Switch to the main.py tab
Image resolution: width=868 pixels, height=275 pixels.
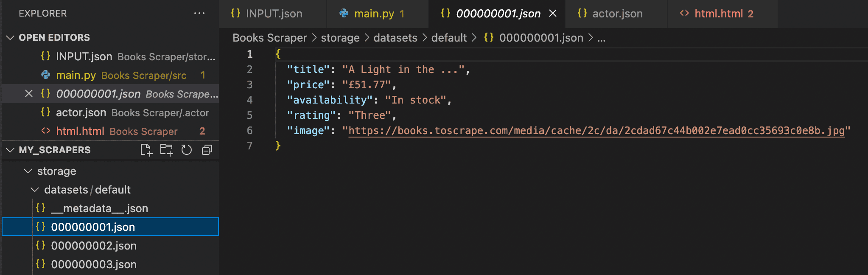377,13
